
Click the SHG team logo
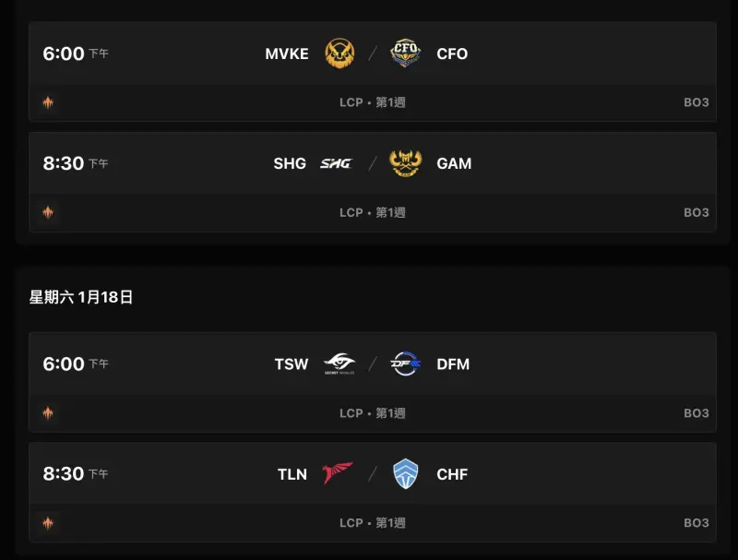click(336, 163)
